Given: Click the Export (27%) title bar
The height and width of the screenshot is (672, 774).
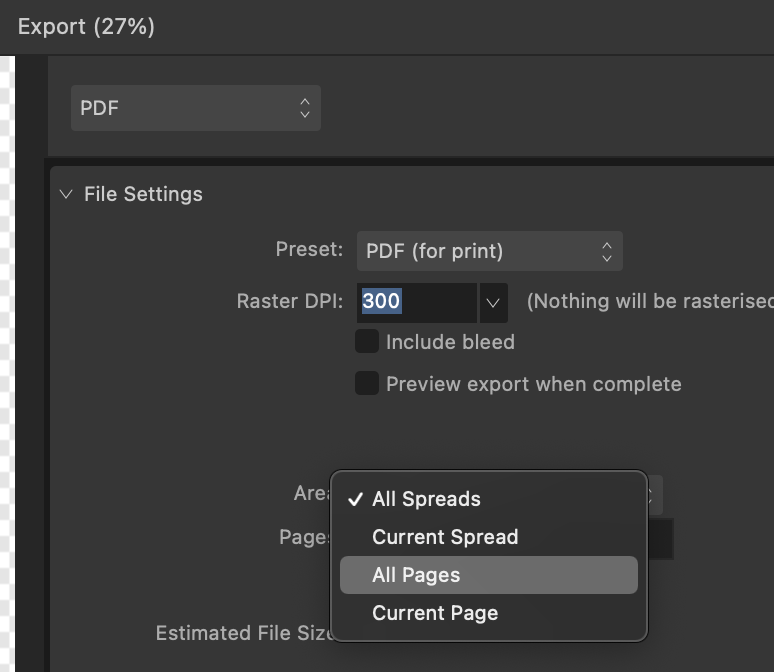Looking at the screenshot, I should point(387,27).
